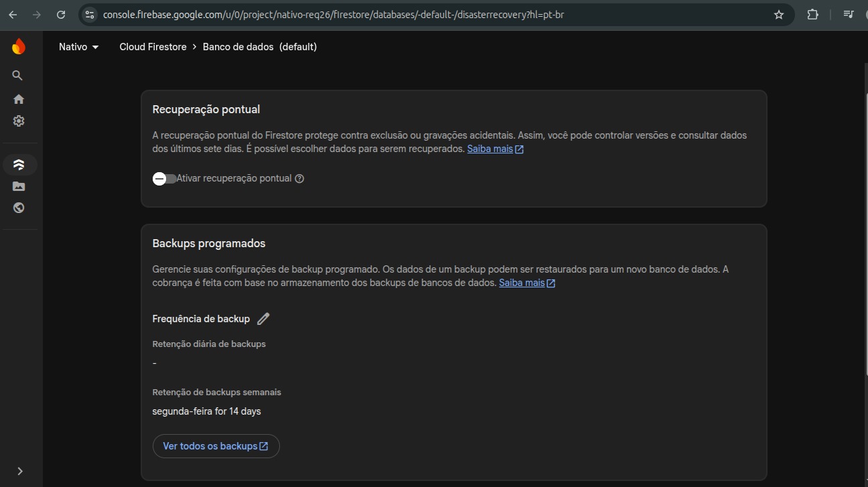Click help icon next to Ativar recuperação pontual
Image resolution: width=868 pixels, height=487 pixels.
coord(299,179)
